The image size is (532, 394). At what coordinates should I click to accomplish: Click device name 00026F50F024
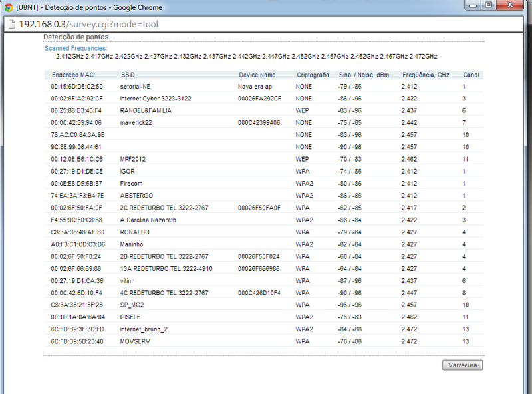coord(259,256)
